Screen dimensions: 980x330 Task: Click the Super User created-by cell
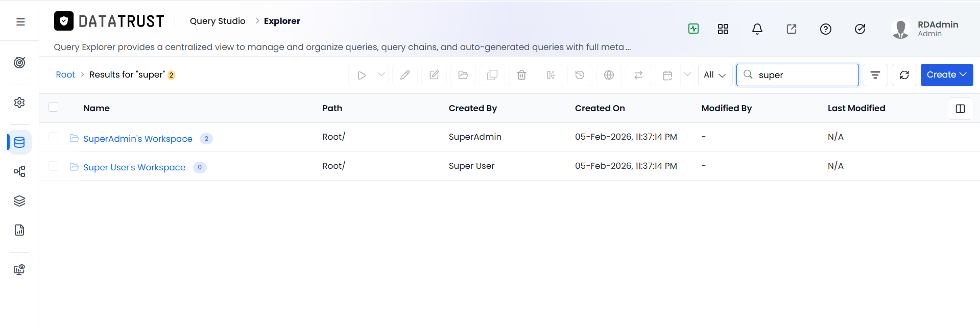coord(471,166)
